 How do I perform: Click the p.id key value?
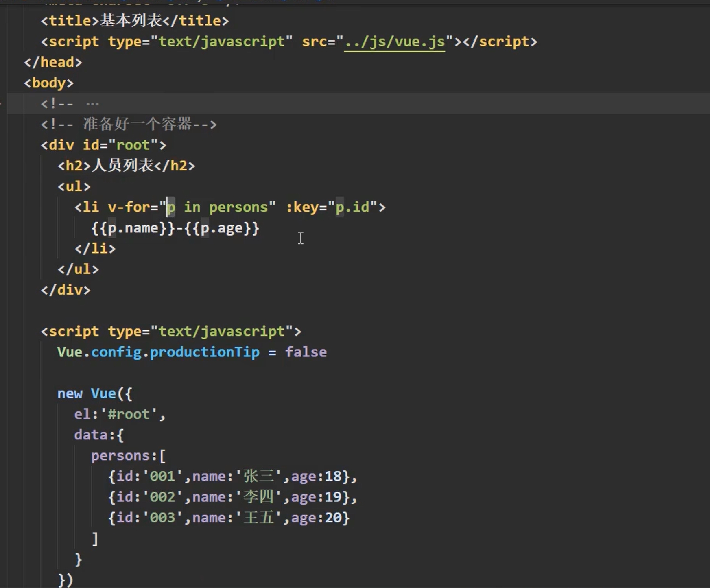[352, 207]
